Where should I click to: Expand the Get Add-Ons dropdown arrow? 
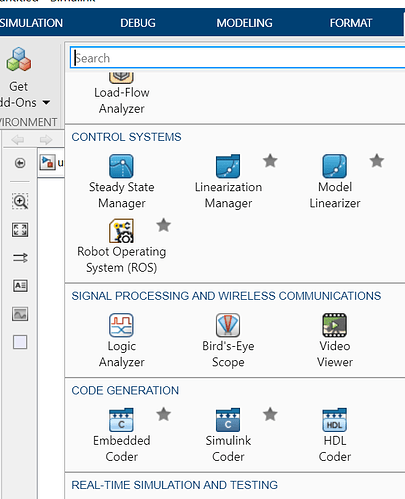(x=46, y=102)
